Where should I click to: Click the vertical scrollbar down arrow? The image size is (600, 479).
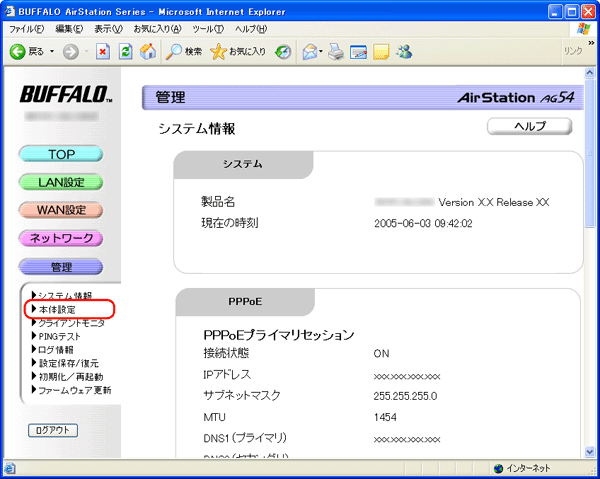(x=590, y=450)
